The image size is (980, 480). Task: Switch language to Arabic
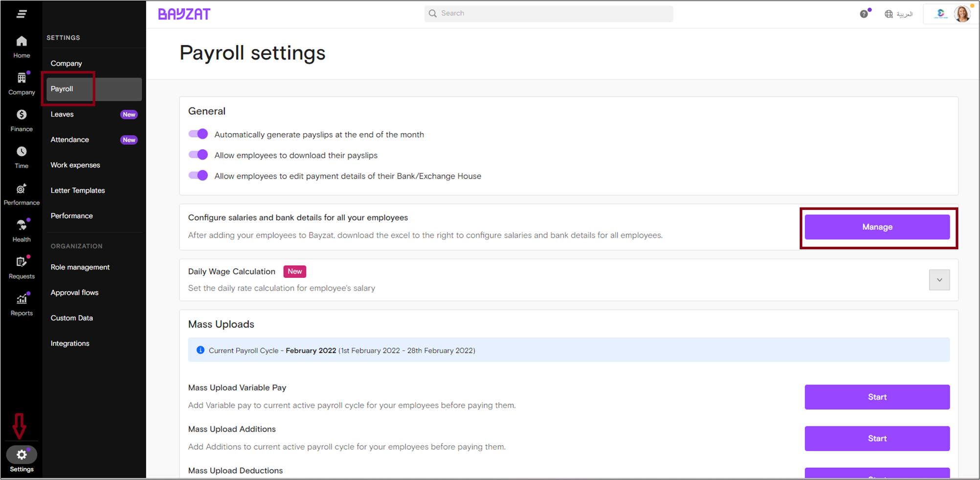(x=899, y=14)
